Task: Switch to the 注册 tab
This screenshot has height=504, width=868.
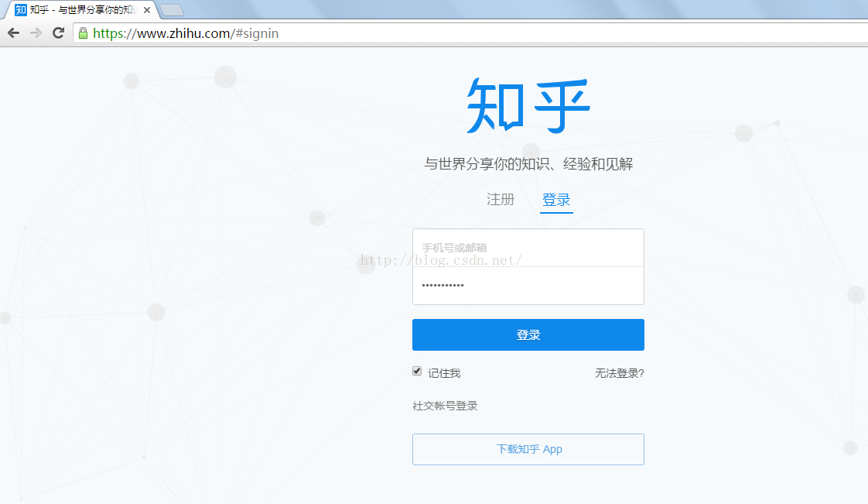Action: click(x=501, y=199)
